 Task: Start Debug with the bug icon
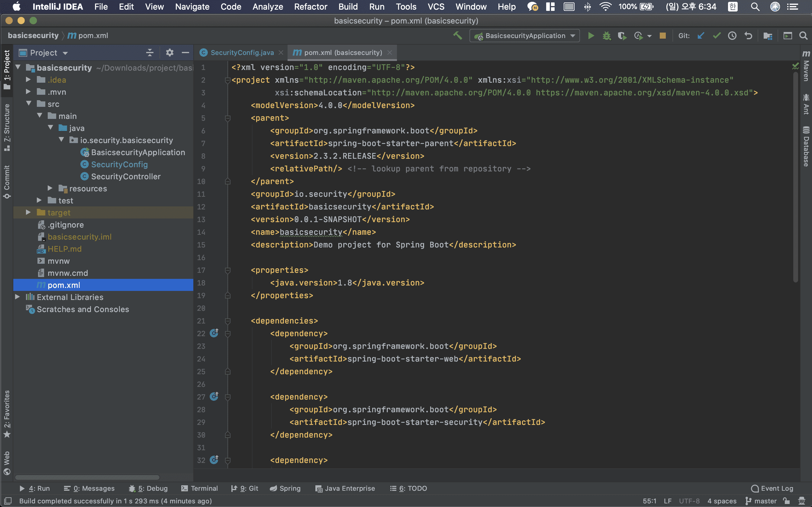coord(606,36)
